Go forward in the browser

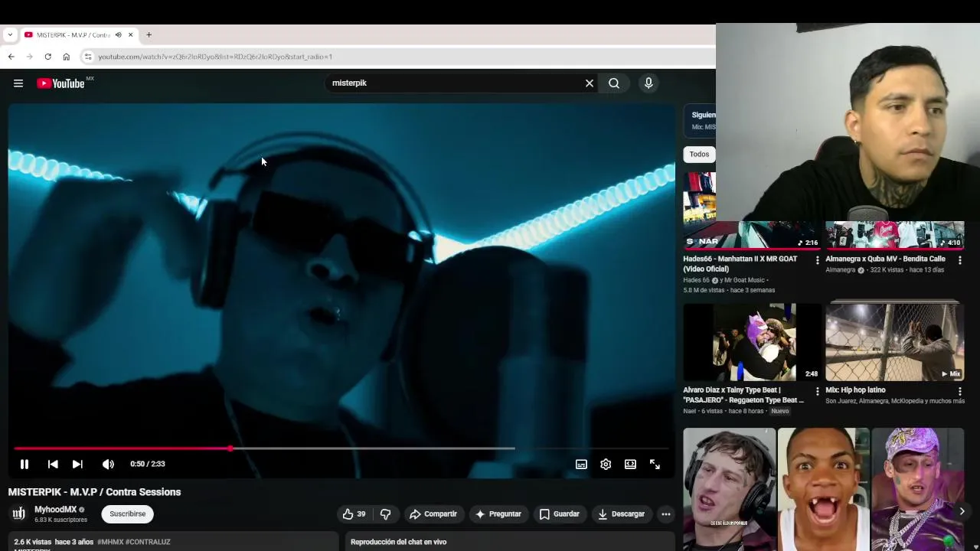point(29,57)
